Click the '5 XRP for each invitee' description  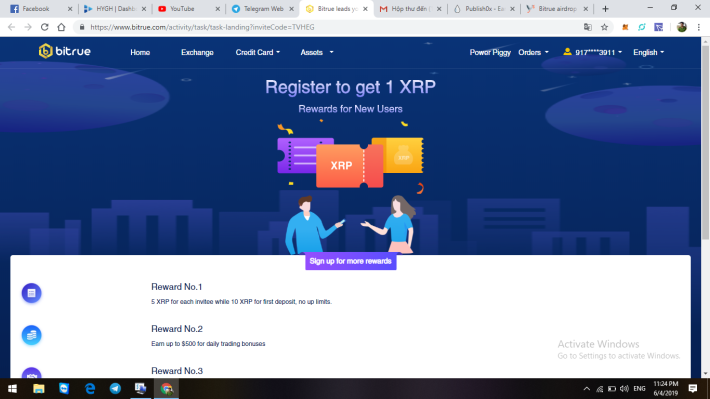(241, 302)
